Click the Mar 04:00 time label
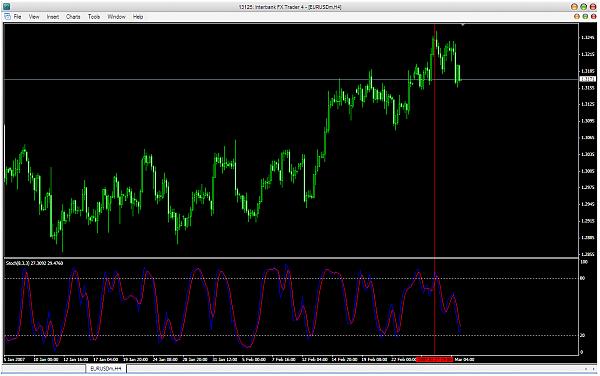This screenshot has width=600, height=376. [x=464, y=360]
